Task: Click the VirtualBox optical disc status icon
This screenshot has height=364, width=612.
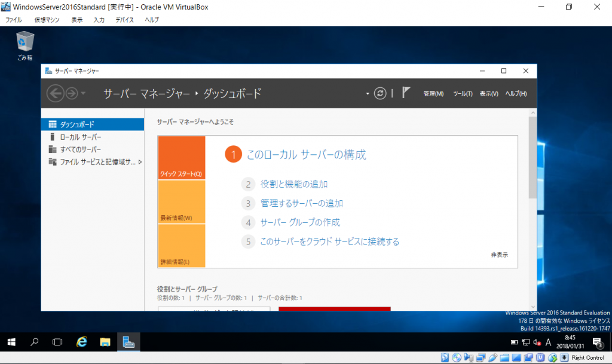Action: click(x=455, y=357)
